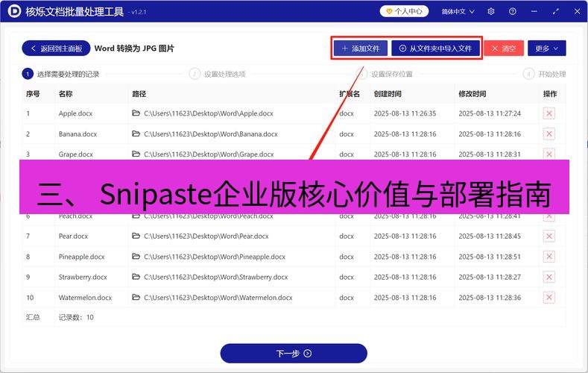Click the 序号 column header

(x=33, y=94)
